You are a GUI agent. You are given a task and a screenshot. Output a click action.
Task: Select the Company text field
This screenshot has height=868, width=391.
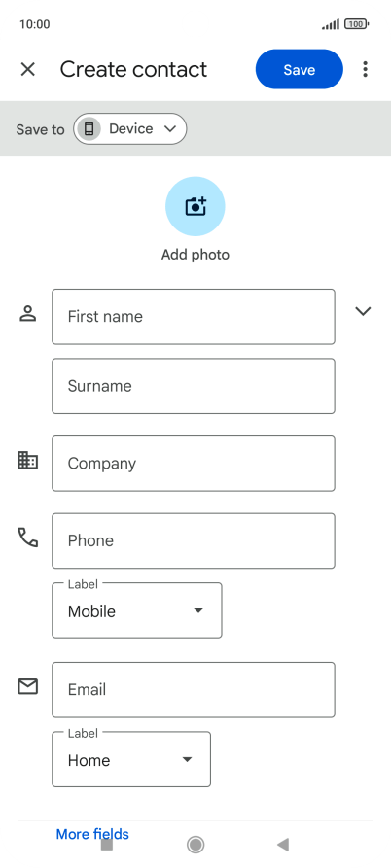tap(194, 464)
